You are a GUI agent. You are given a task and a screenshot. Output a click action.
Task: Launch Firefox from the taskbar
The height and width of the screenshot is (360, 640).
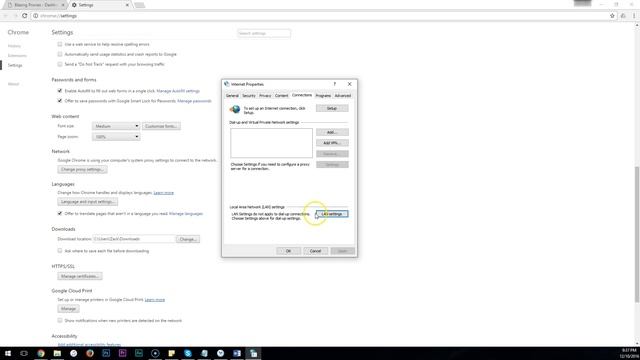click(x=90, y=353)
